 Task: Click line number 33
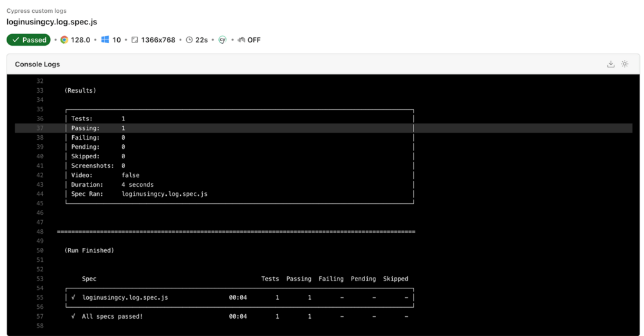pos(40,90)
